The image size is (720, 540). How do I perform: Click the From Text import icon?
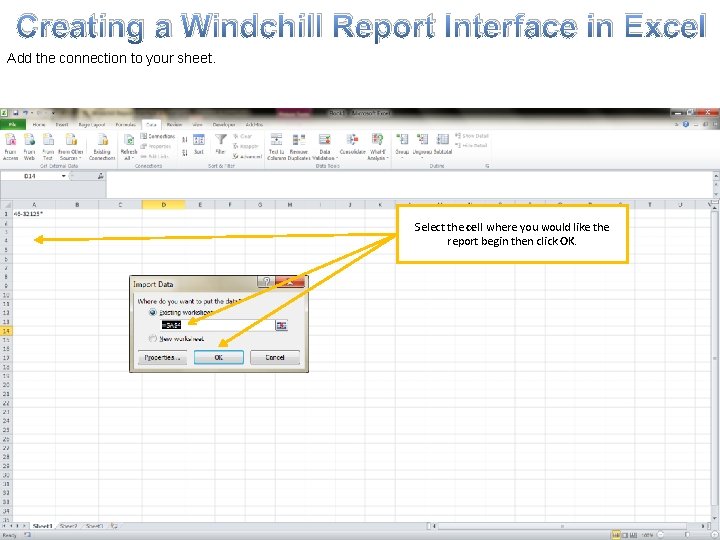(x=48, y=146)
